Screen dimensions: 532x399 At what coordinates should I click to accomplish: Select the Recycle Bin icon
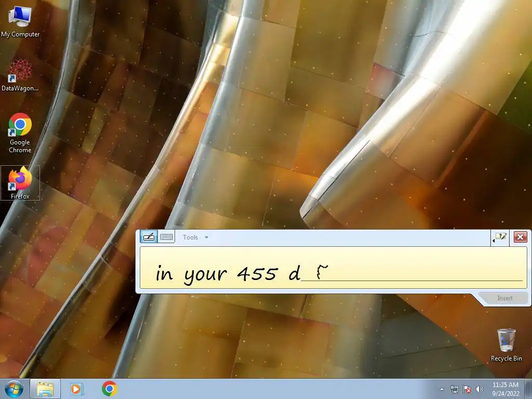[x=506, y=345]
